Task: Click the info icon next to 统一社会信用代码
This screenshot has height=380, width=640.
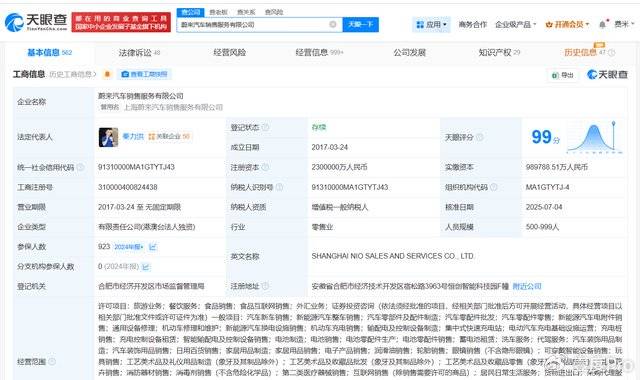Action: point(80,167)
